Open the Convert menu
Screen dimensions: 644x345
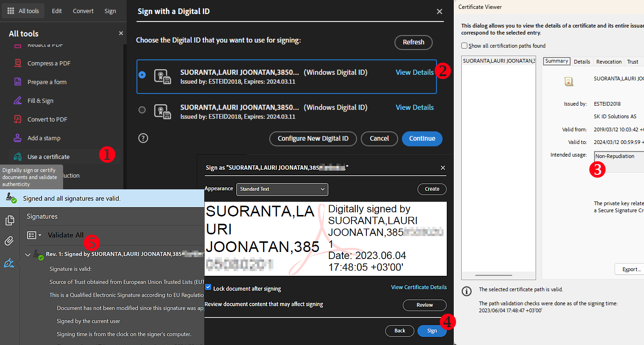[x=83, y=11]
